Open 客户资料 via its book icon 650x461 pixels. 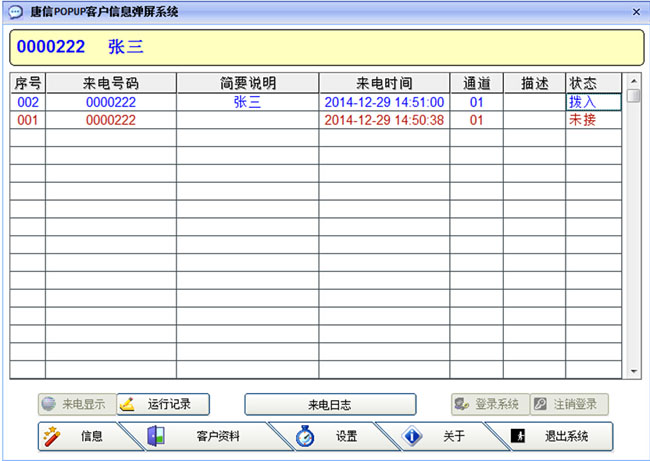click(x=155, y=437)
